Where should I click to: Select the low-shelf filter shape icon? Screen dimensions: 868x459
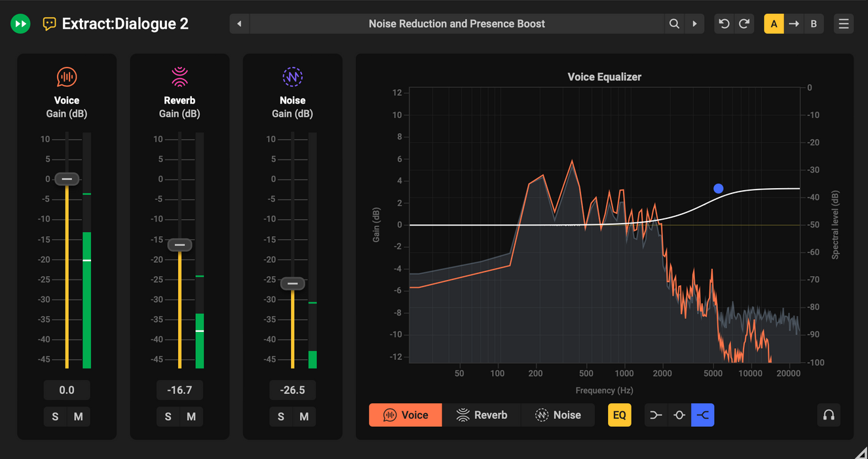point(656,415)
